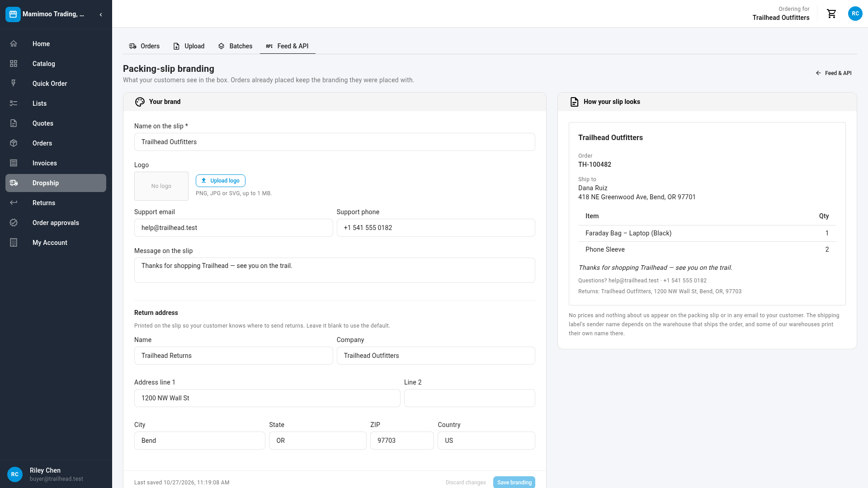The height and width of the screenshot is (488, 868).
Task: Focus the empty Line 2 field
Action: coord(470,398)
